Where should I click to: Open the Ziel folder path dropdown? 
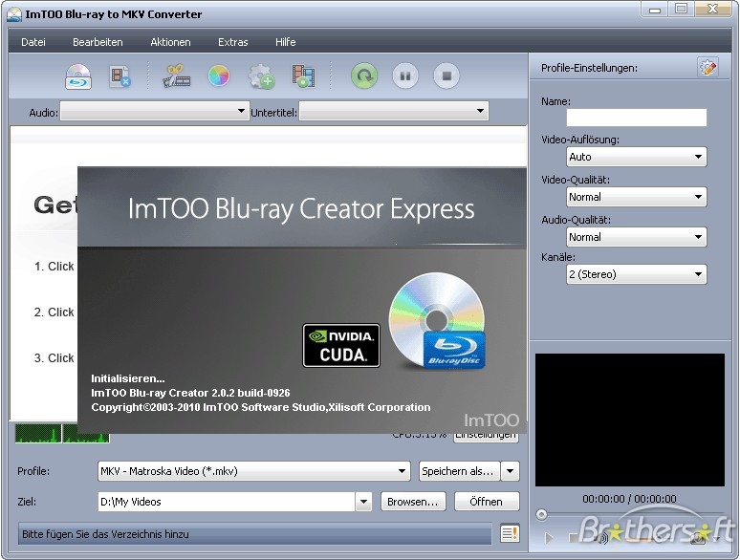pyautogui.click(x=363, y=502)
